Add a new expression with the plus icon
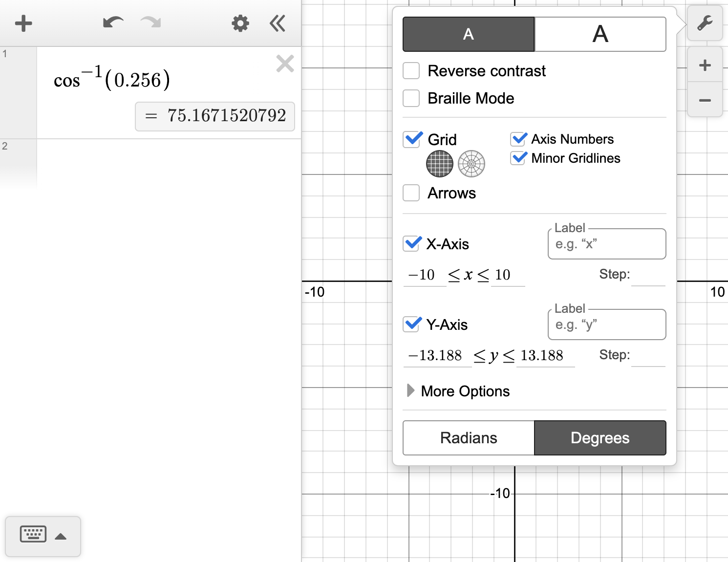This screenshot has height=562, width=728. click(23, 23)
